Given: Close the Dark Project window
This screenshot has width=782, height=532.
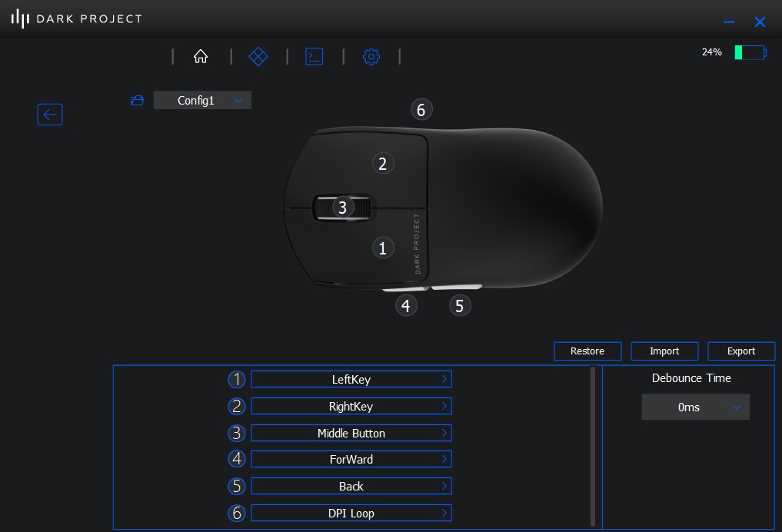Looking at the screenshot, I should (760, 22).
